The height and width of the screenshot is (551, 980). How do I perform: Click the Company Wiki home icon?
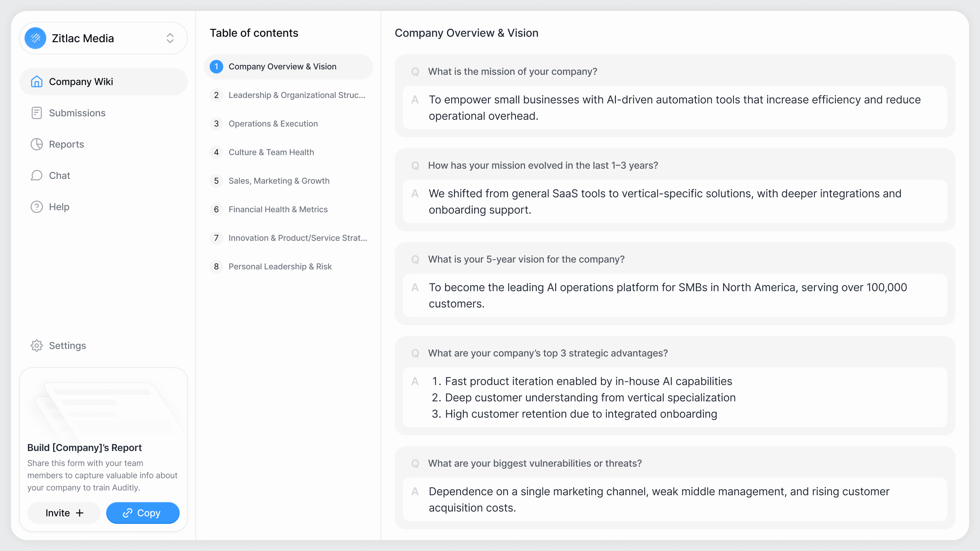click(36, 81)
